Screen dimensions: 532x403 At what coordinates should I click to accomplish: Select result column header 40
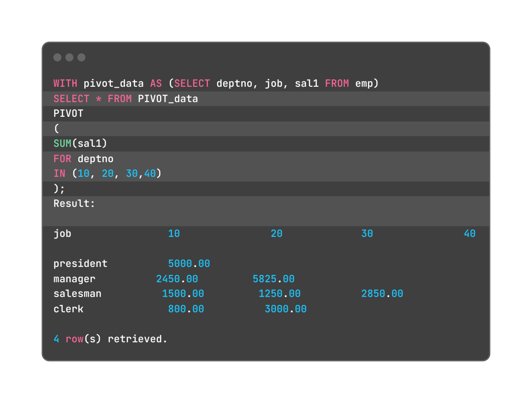469,234
